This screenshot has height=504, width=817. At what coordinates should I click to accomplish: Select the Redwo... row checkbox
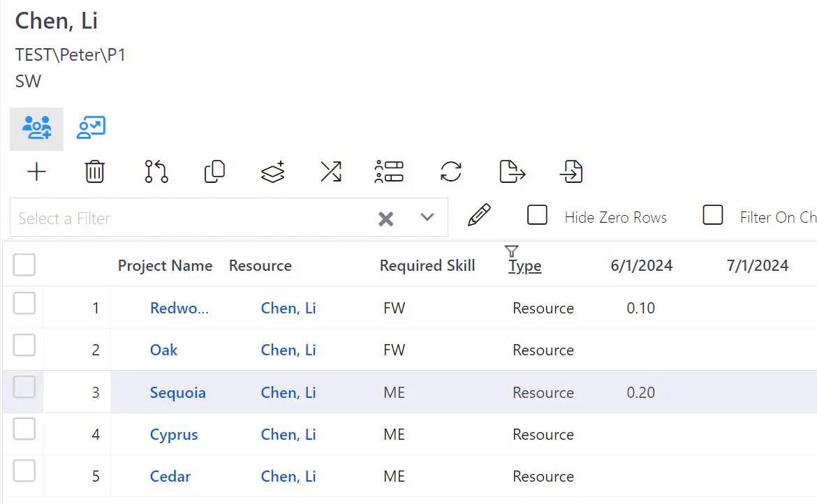(x=24, y=304)
